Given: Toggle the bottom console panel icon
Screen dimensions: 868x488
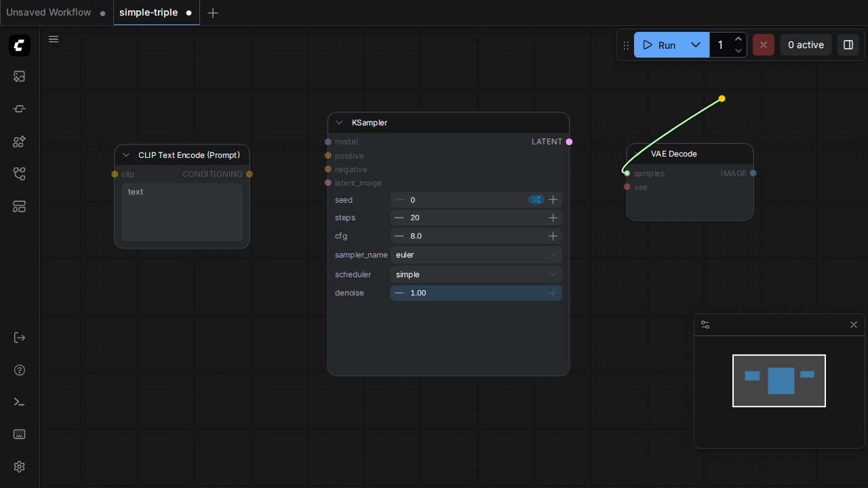Looking at the screenshot, I should coord(20,402).
